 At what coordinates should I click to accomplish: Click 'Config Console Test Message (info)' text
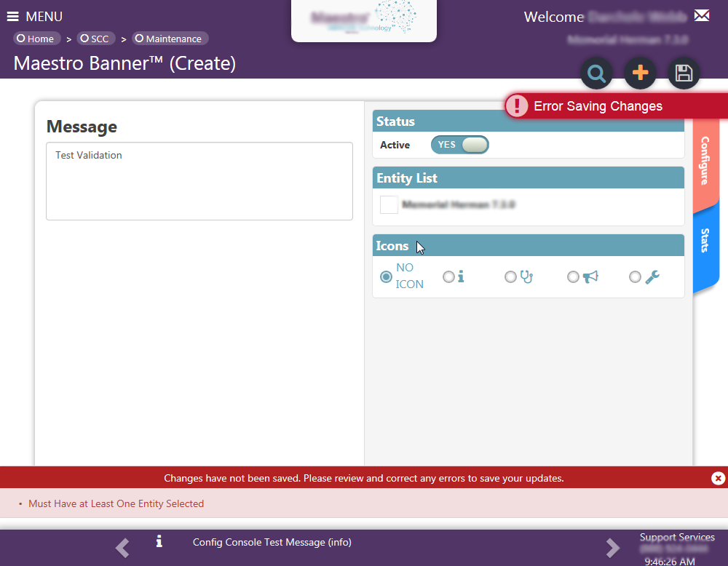(x=272, y=542)
